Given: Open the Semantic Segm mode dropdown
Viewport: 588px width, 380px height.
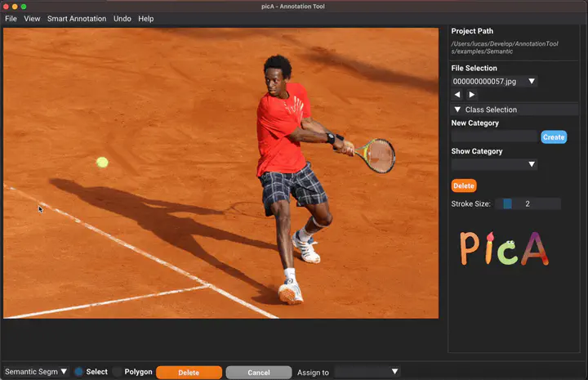Looking at the screenshot, I should pyautogui.click(x=36, y=372).
